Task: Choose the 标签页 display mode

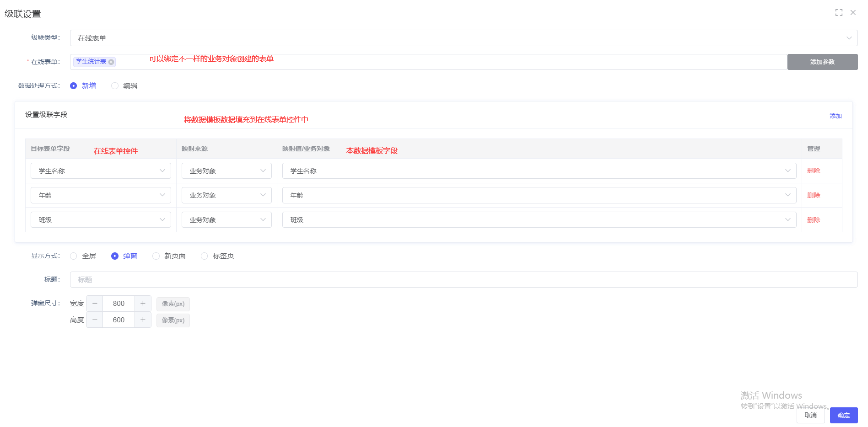Action: 205,256
